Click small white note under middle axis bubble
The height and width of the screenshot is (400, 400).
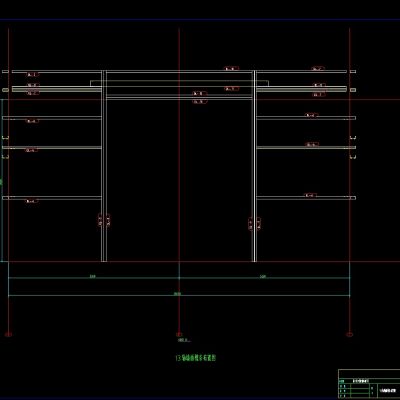pyautogui.click(x=184, y=340)
